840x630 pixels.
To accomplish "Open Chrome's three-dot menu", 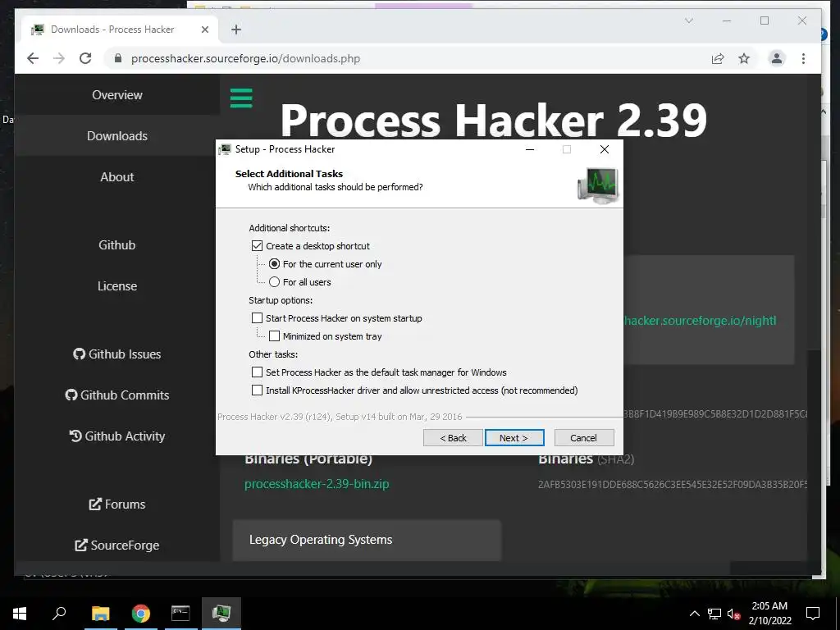I will click(x=803, y=58).
